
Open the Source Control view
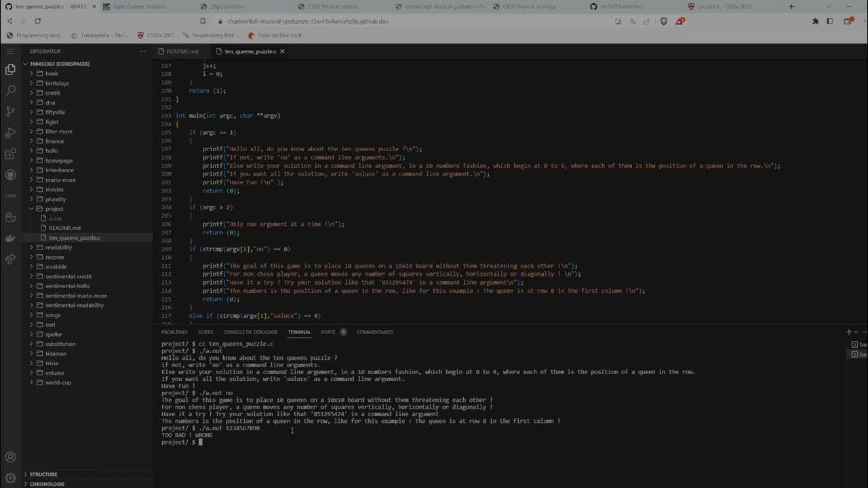tap(10, 111)
